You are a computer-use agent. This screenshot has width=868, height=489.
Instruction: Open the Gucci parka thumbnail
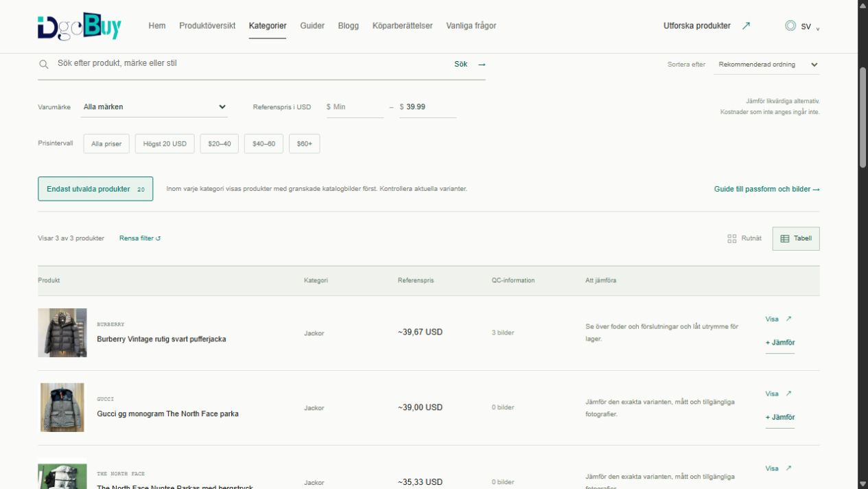pyautogui.click(x=62, y=407)
